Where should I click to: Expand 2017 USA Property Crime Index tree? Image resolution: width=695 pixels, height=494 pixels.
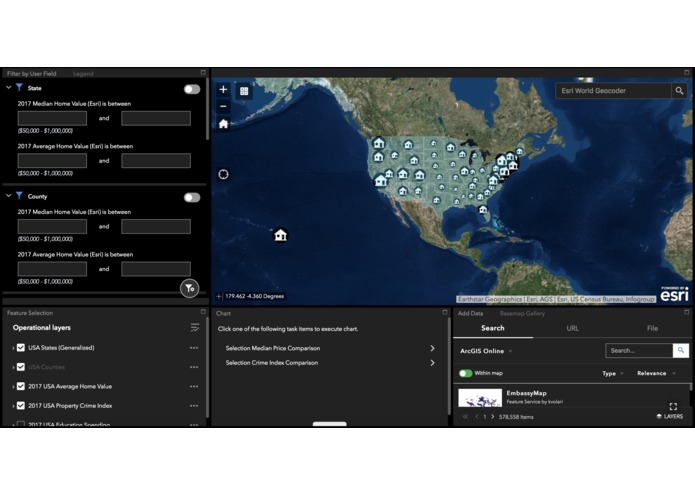13,406
